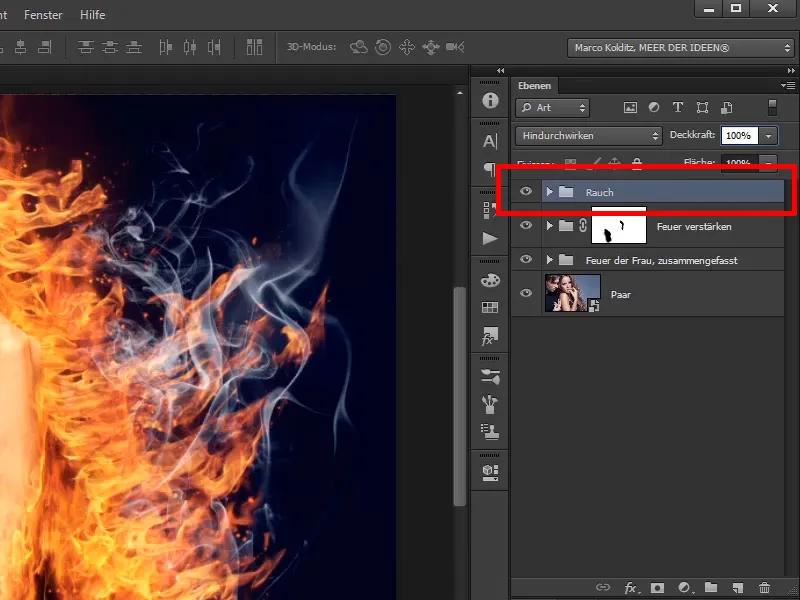The width and height of the screenshot is (800, 600).
Task: Click the canvas vertical scrollbar thumb
Action: [459, 396]
